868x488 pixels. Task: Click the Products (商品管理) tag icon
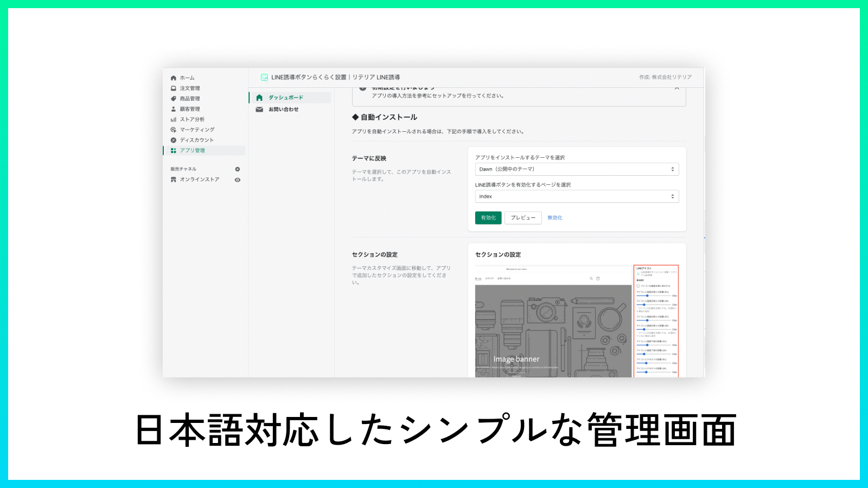click(x=174, y=99)
